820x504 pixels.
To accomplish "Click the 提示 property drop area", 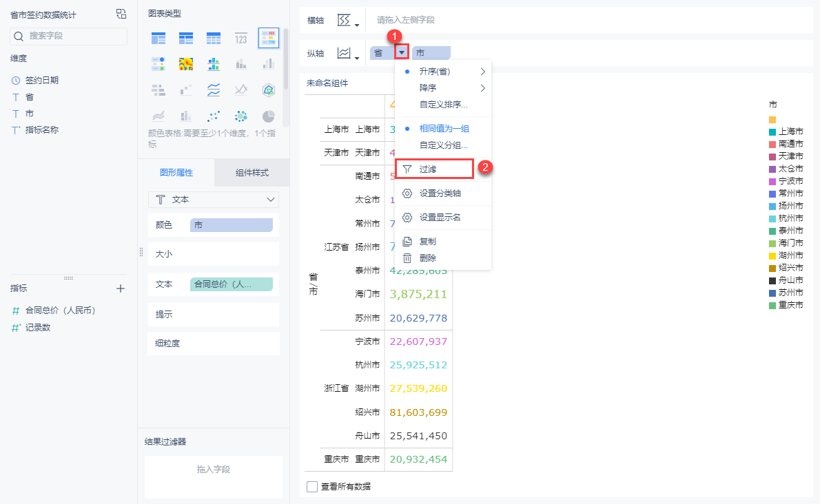I will coord(214,315).
